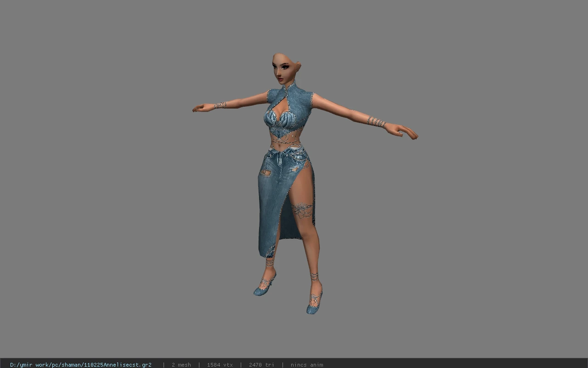
Task: Click the 'nincs anim' status entry
Action: (x=307, y=365)
